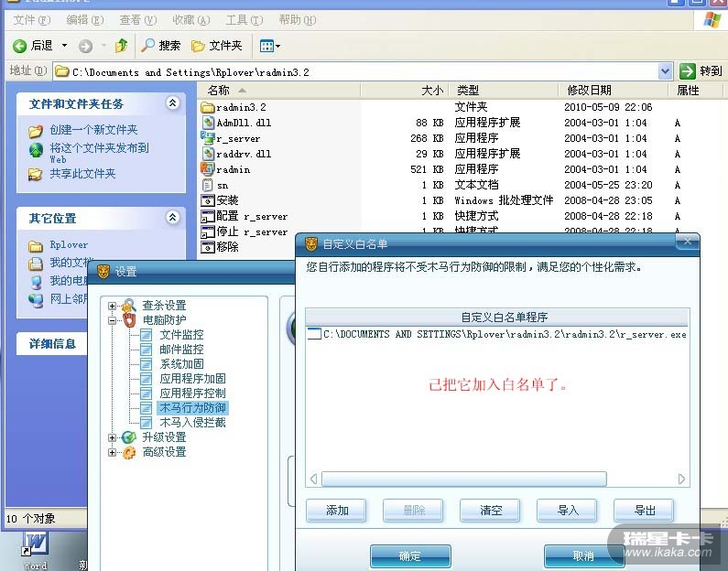Click the 高级设置 gear icon

[129, 452]
